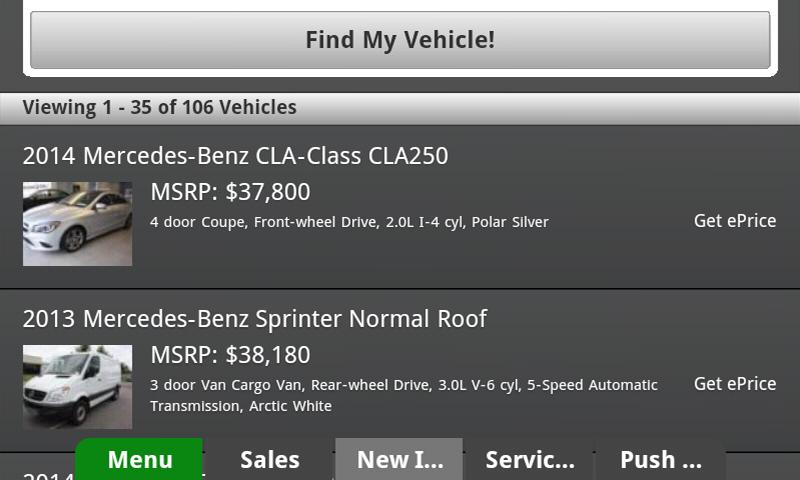
Task: Tap the Viewing 1 - 35 of 106 Vehicles header
Action: click(159, 107)
